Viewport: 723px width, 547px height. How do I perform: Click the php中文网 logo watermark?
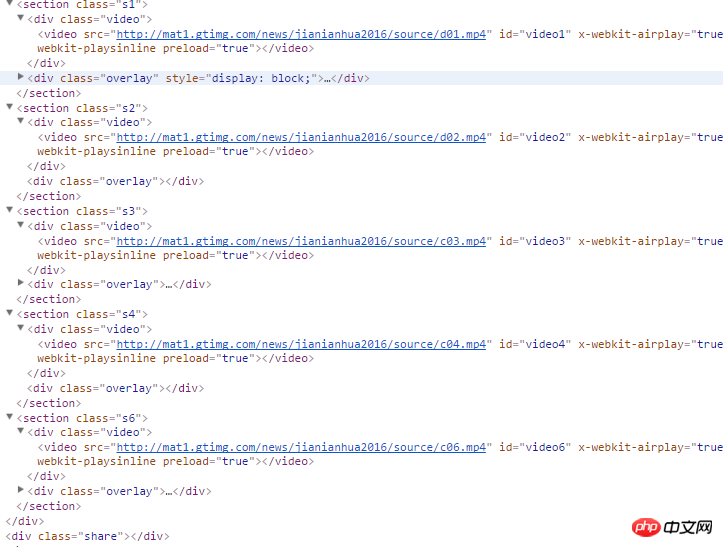pos(672,527)
